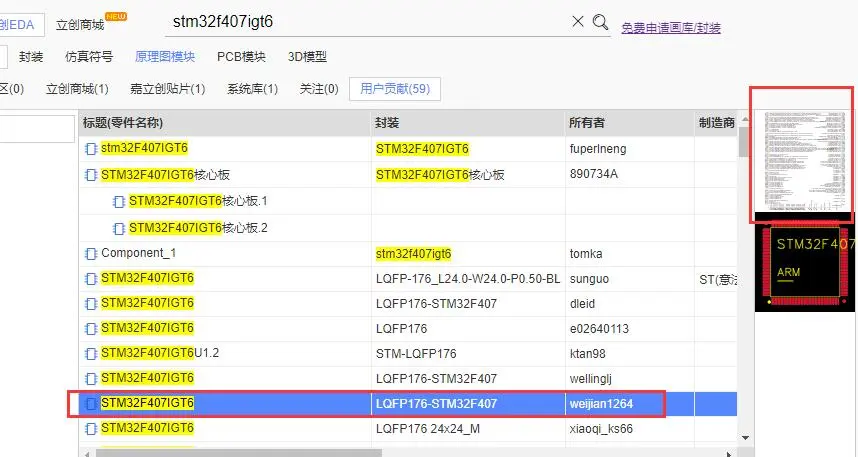Switch to the PCB模块 tab
858x457 pixels.
[241, 57]
